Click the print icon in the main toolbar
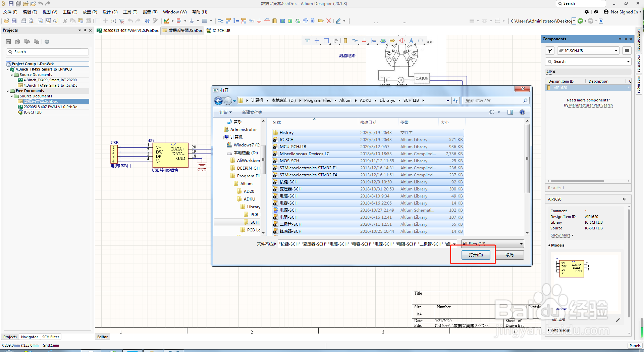 [x=23, y=21]
